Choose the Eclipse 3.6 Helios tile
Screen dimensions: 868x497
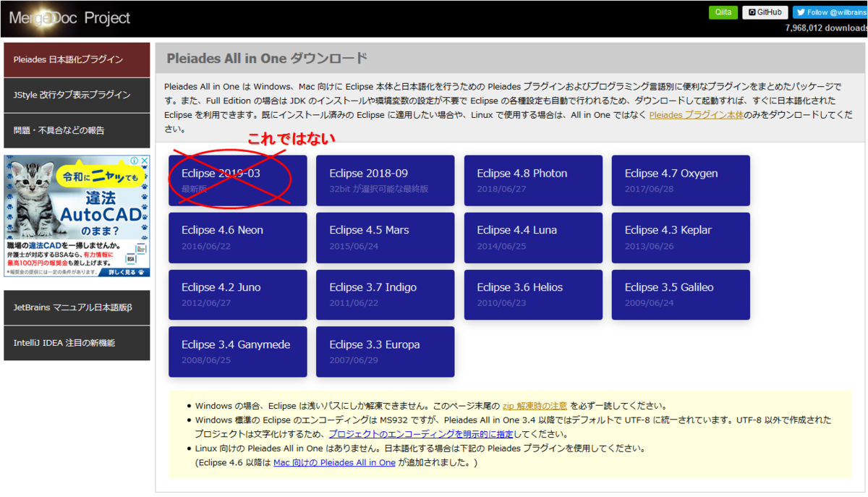(x=533, y=294)
